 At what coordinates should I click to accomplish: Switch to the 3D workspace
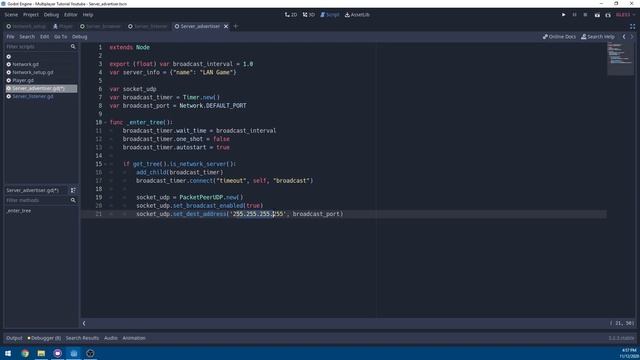coord(309,15)
